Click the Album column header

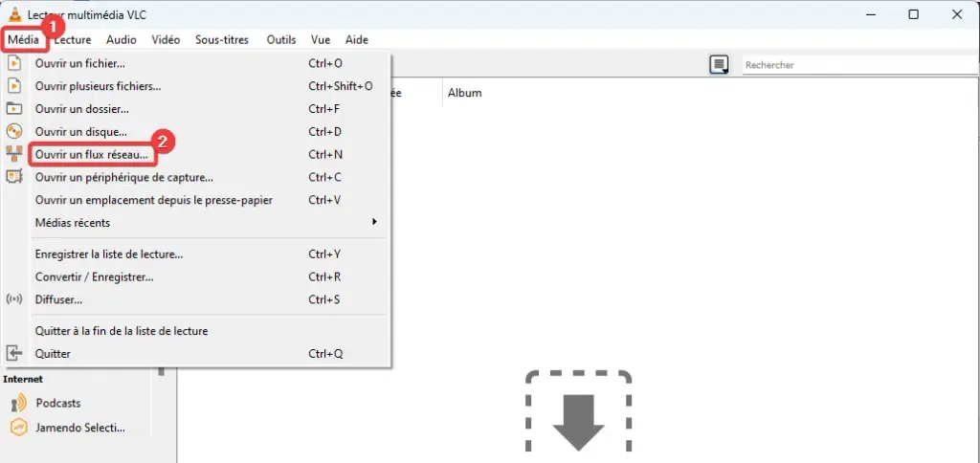click(x=465, y=93)
